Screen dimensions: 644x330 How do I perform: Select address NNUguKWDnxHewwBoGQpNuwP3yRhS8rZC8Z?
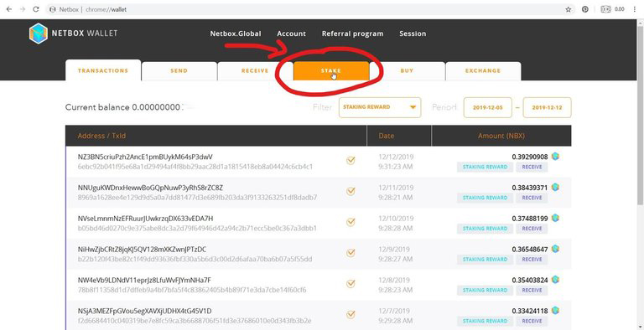150,188
